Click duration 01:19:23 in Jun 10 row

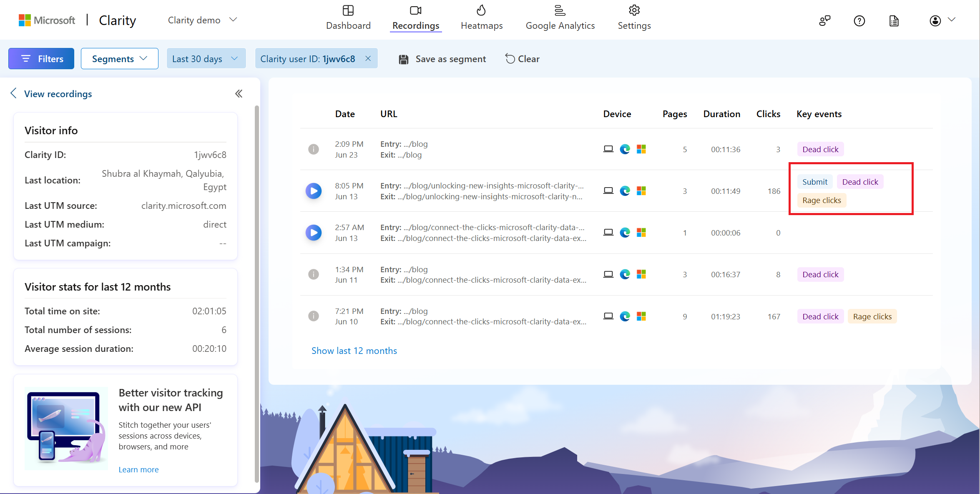(726, 316)
